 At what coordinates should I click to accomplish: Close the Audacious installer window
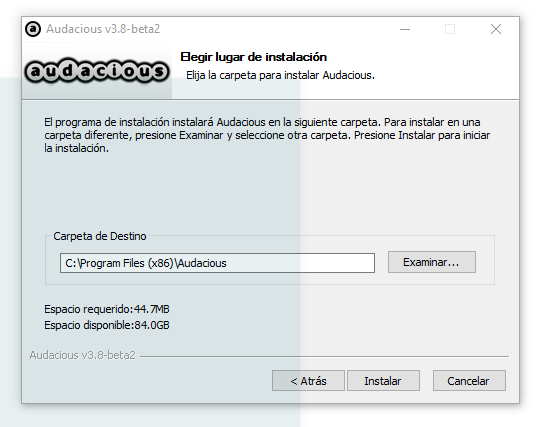click(x=496, y=29)
